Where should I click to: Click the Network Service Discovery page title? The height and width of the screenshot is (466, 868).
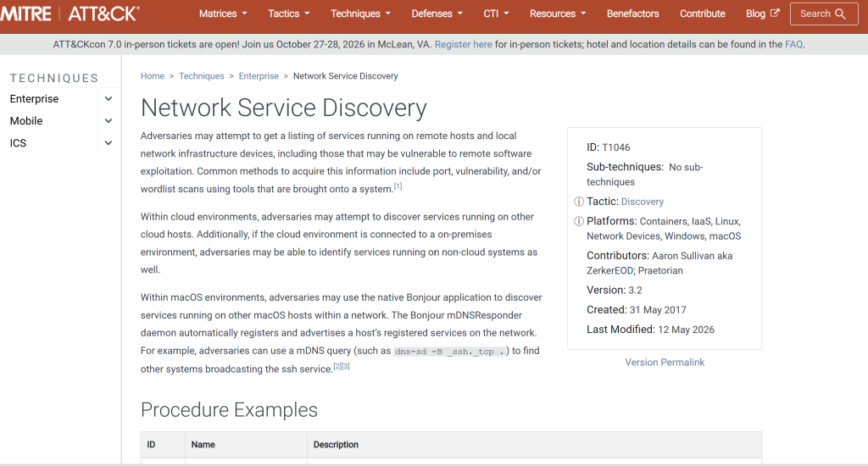click(283, 108)
